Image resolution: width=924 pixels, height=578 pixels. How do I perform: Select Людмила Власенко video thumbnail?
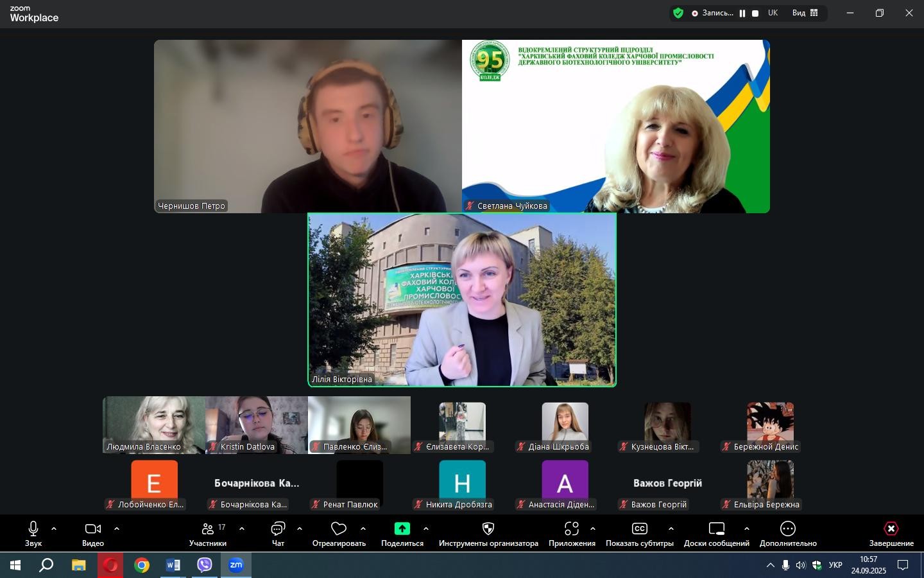[x=154, y=425]
